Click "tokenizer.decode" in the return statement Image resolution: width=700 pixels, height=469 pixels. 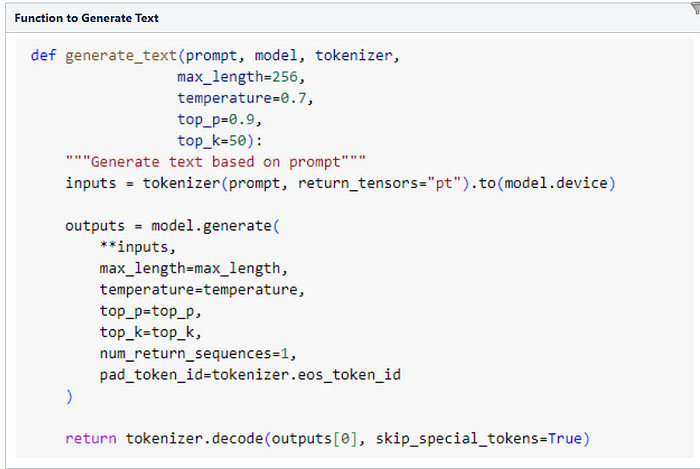194,439
